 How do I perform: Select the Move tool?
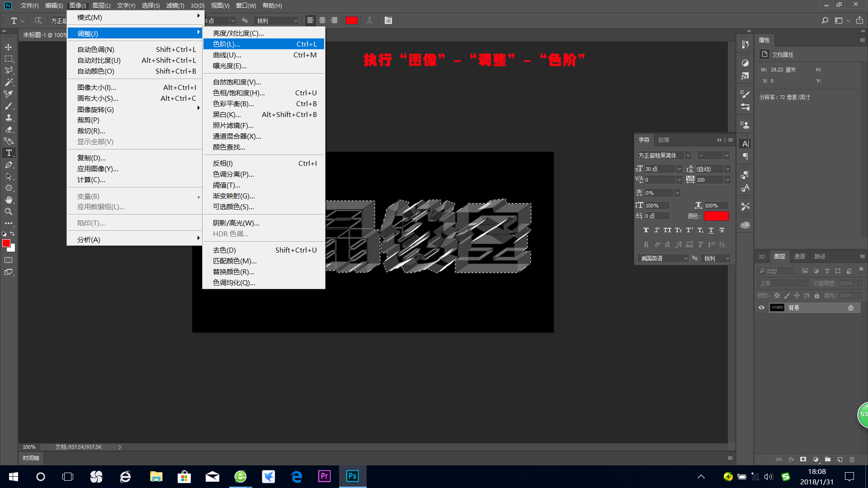click(8, 47)
